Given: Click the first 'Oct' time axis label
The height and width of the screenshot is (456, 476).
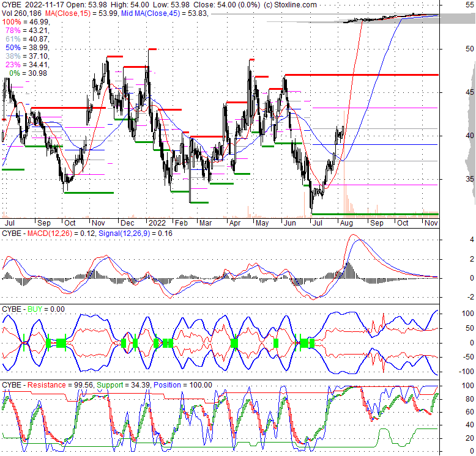Looking at the screenshot, I should pyautogui.click(x=70, y=223).
